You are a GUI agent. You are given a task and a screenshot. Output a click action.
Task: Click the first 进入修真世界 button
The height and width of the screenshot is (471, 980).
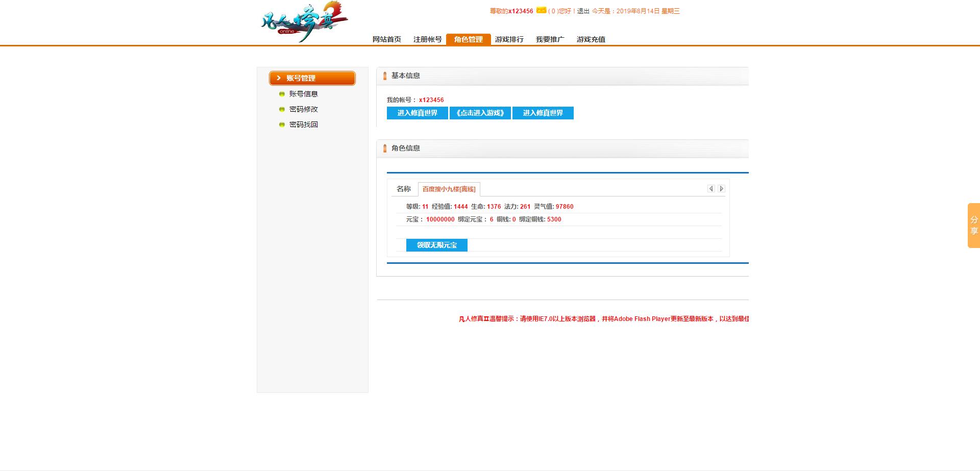417,113
